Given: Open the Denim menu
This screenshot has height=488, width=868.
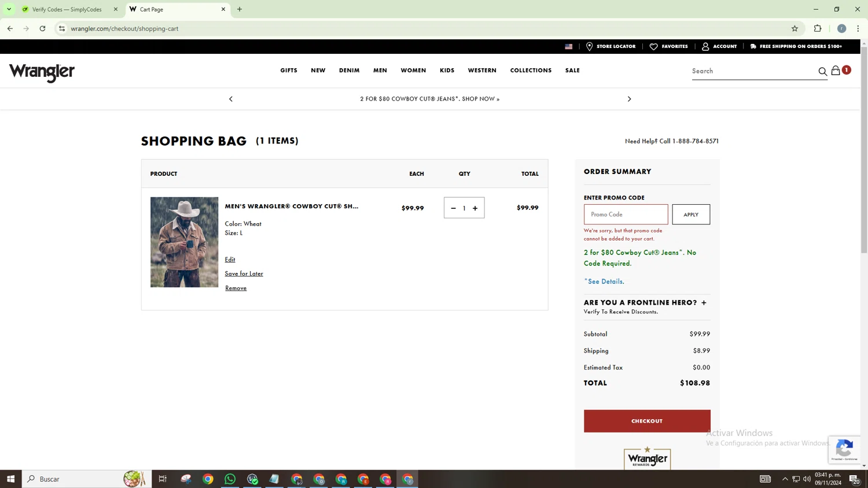Looking at the screenshot, I should pyautogui.click(x=350, y=71).
